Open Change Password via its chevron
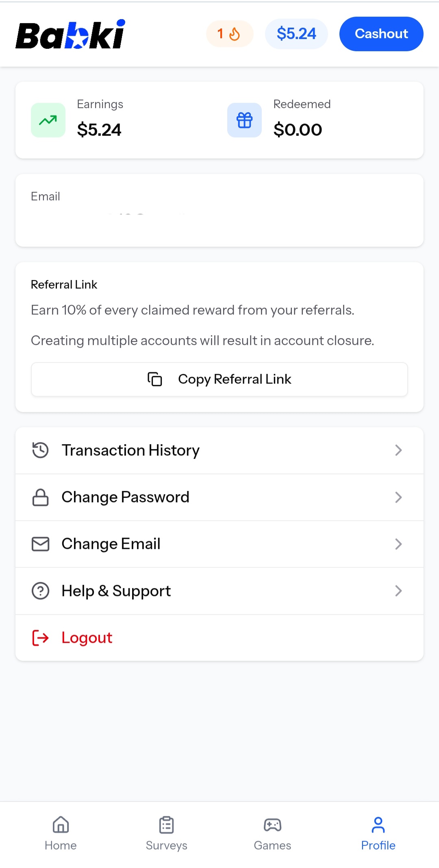The image size is (439, 868). coord(398,497)
